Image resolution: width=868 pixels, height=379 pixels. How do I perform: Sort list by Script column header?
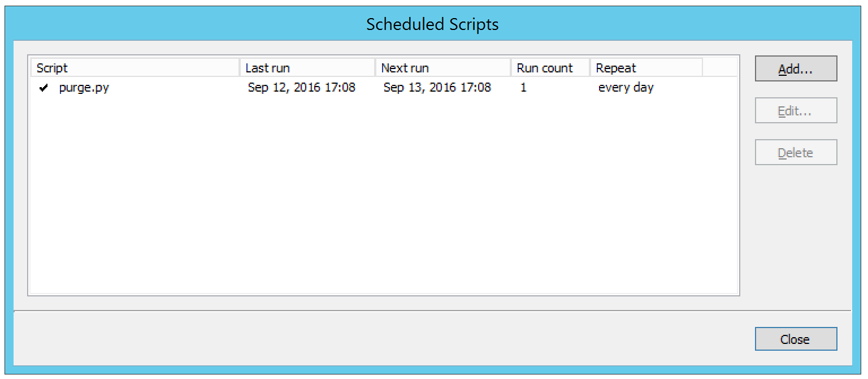coord(134,68)
